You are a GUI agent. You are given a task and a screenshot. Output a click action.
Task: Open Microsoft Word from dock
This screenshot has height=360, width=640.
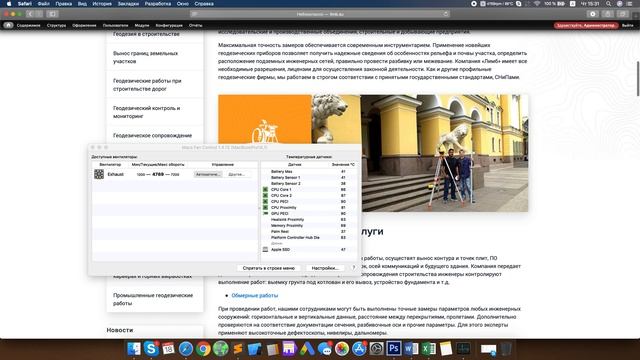[411, 349]
